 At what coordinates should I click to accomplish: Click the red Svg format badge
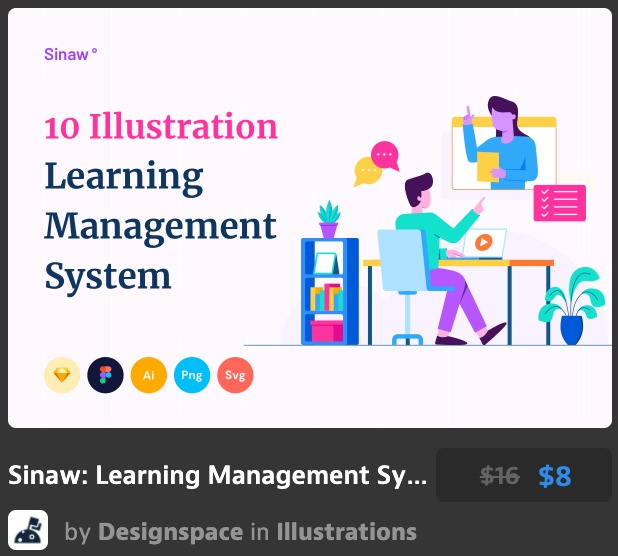235,375
